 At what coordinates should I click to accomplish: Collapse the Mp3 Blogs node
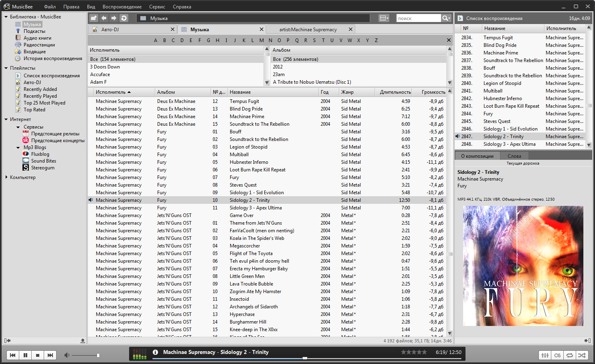point(18,148)
